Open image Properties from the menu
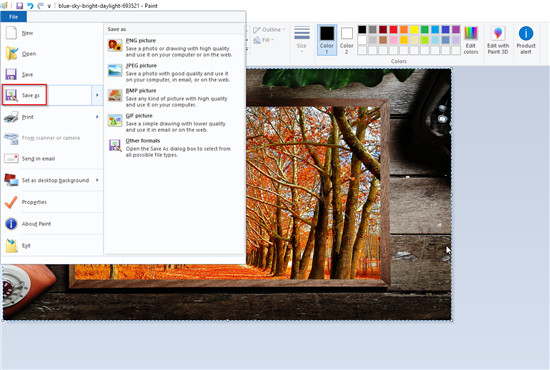Screen dimensions: 550x370 [52, 202]
